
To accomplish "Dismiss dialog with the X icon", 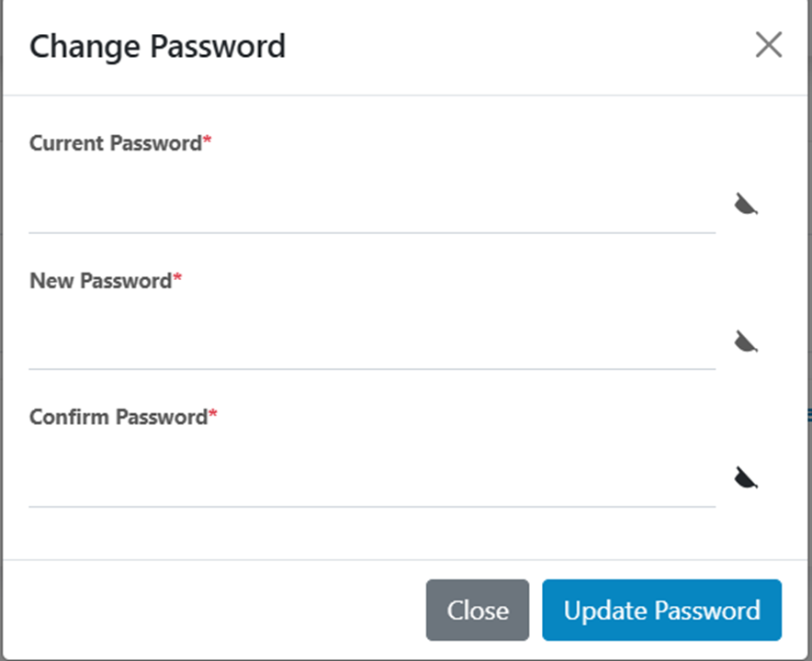I will [768, 45].
